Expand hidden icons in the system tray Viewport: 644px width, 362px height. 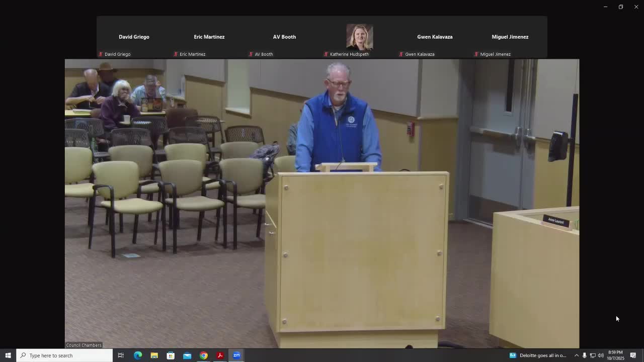pyautogui.click(x=576, y=355)
